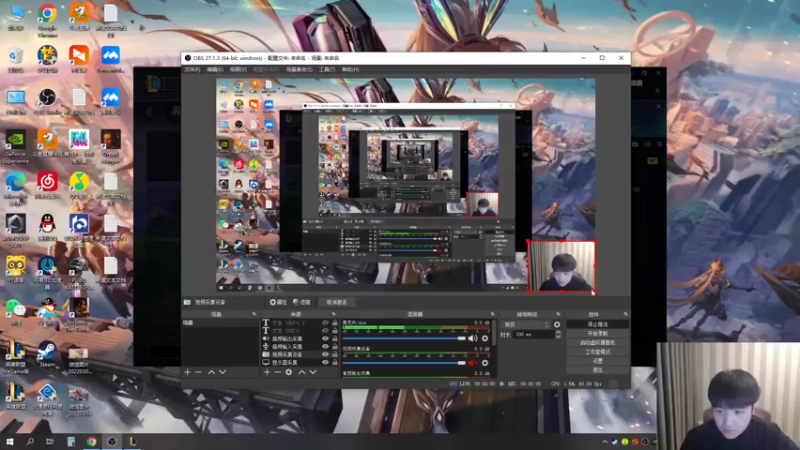
Task: Add a new source with plus icon
Action: tap(267, 372)
